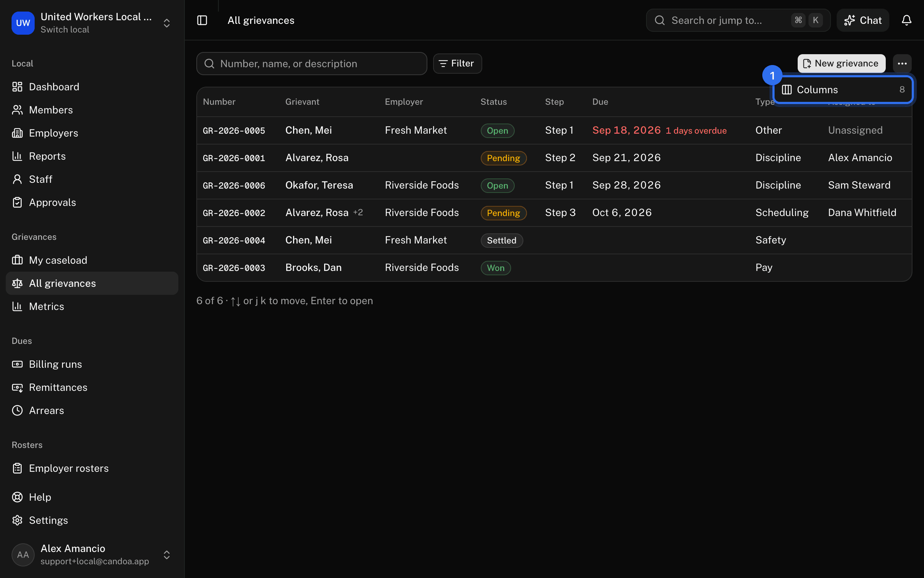This screenshot has height=578, width=924.
Task: Sort by the Step column header
Action: (554, 102)
